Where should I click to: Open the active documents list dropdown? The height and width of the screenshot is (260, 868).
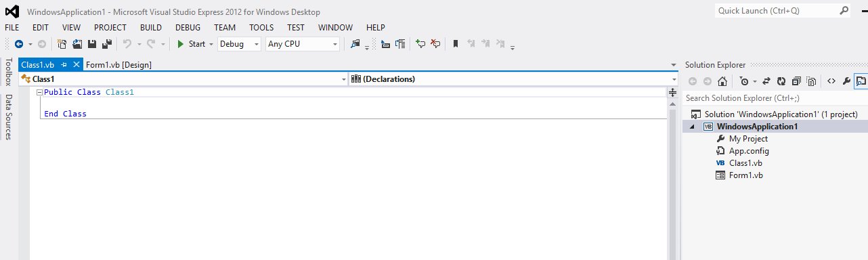[673, 65]
